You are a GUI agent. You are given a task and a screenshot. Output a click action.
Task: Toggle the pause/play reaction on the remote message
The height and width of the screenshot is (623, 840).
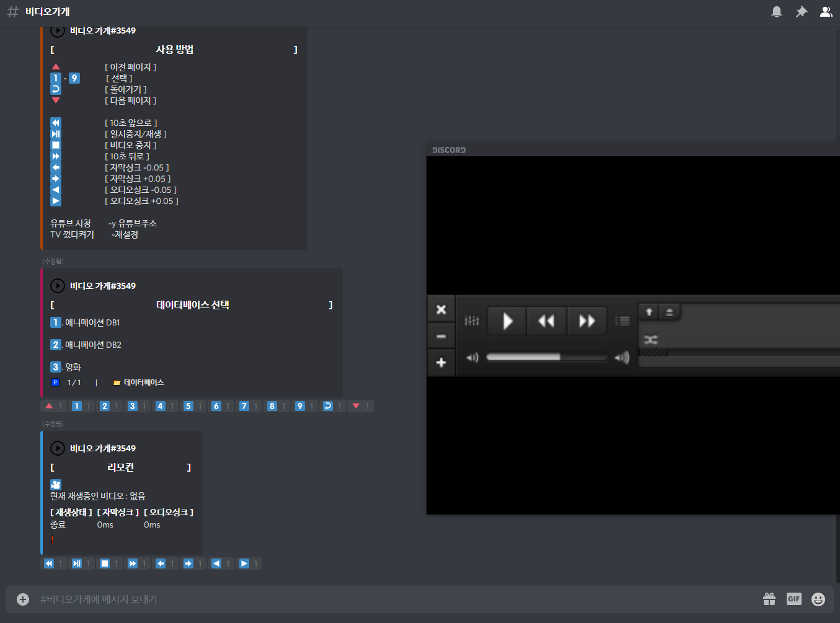(x=77, y=563)
